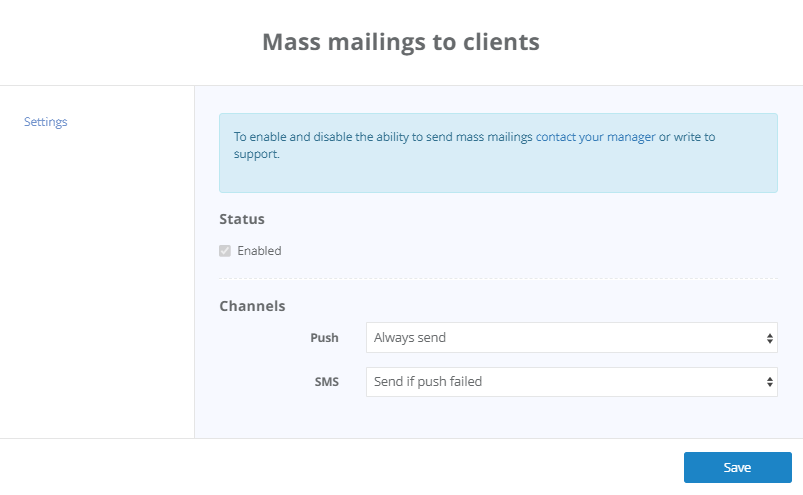This screenshot has height=495, width=803.
Task: Follow the 'contact your manager' link
Action: pyautogui.click(x=596, y=137)
